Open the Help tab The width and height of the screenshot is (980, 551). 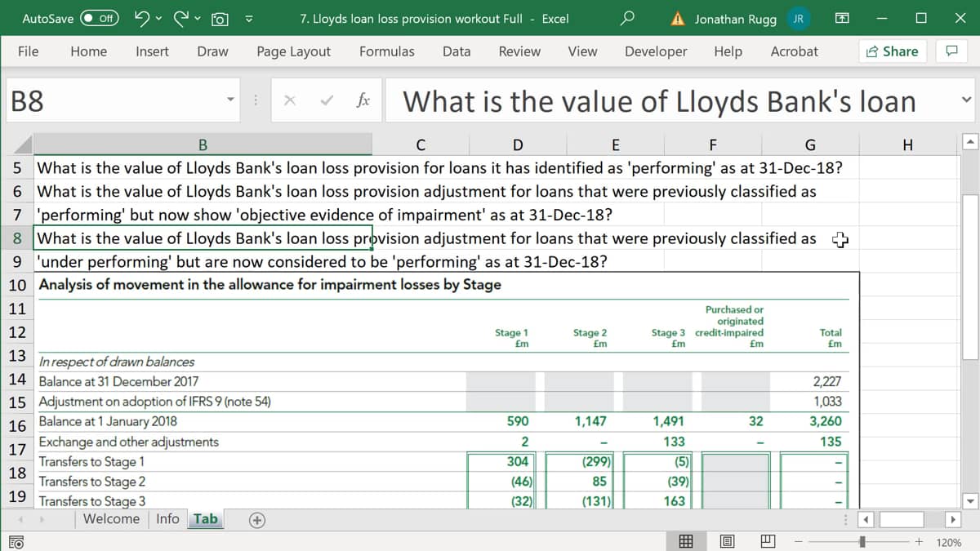point(728,51)
